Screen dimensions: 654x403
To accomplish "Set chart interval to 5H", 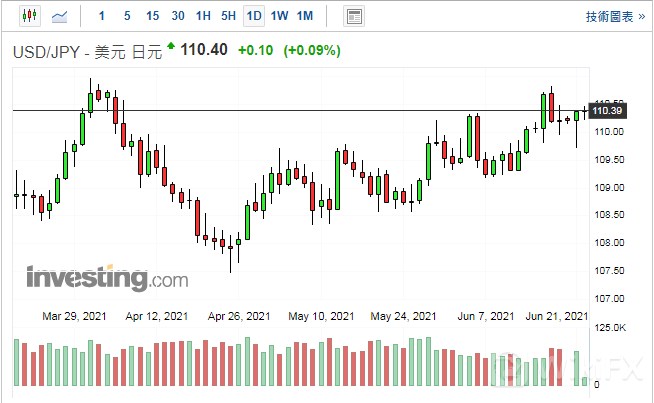I will (x=229, y=16).
